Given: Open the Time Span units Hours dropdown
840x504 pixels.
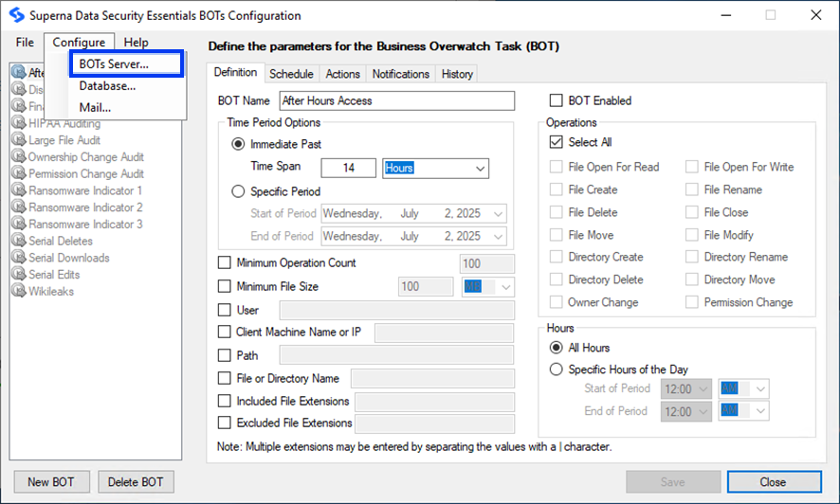Looking at the screenshot, I should pos(435,168).
